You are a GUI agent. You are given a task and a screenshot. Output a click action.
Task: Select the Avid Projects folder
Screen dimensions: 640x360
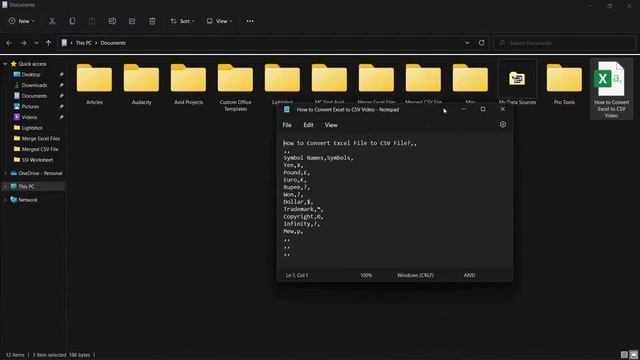pyautogui.click(x=188, y=84)
